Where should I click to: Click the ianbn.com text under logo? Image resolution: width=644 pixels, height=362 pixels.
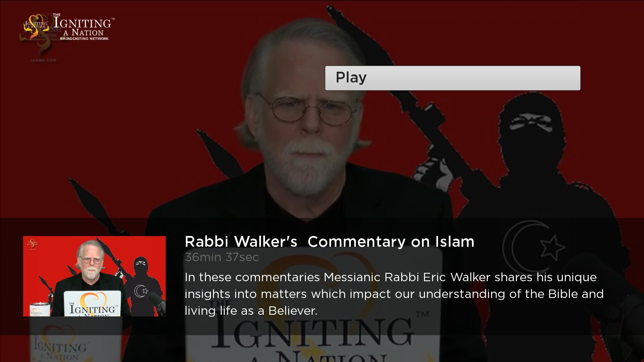(x=43, y=60)
